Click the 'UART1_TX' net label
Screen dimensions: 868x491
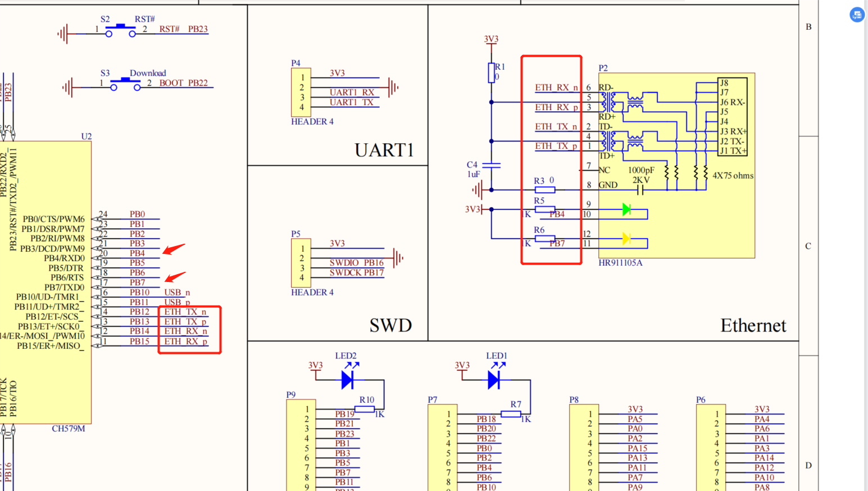pyautogui.click(x=352, y=102)
